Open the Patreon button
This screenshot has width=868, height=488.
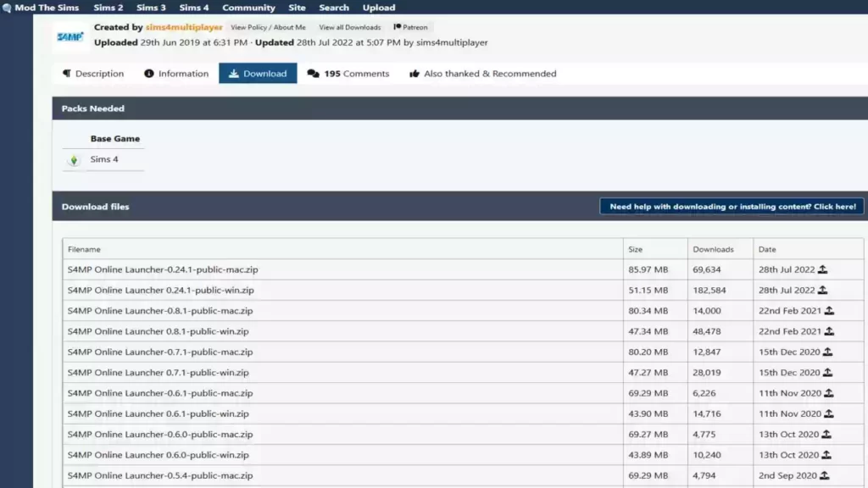click(410, 27)
